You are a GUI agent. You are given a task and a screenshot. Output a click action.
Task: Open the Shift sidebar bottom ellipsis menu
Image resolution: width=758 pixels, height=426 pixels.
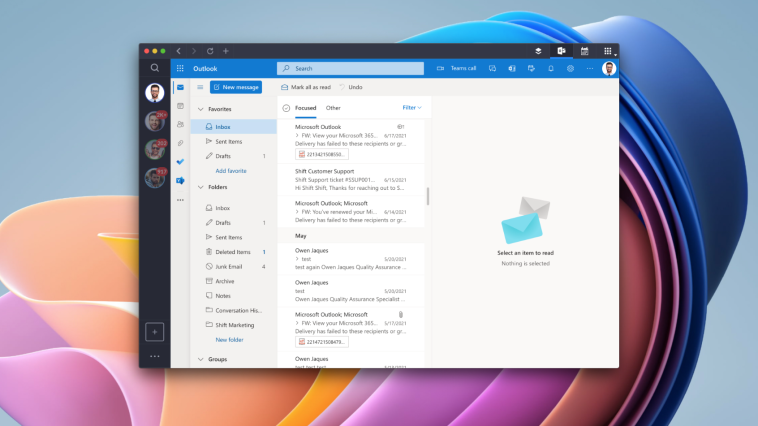click(x=155, y=356)
